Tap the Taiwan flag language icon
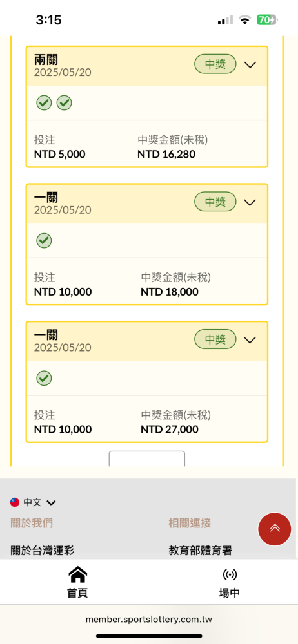Viewport: 298px width, 644px height. click(x=15, y=502)
